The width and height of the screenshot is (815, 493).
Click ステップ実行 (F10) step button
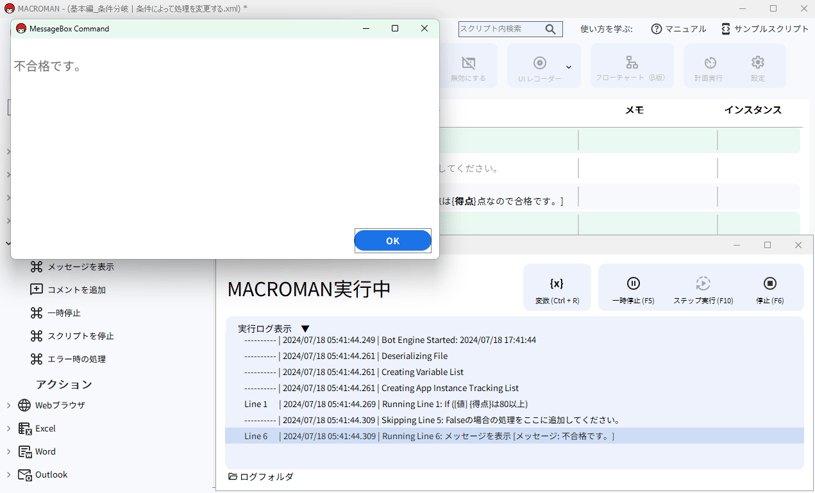(x=703, y=288)
